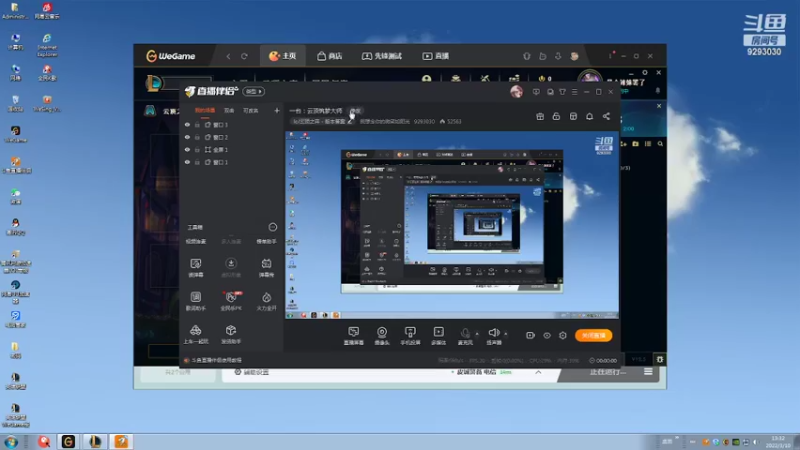Hide the topmost 窗口 1 source eye

tap(187, 124)
